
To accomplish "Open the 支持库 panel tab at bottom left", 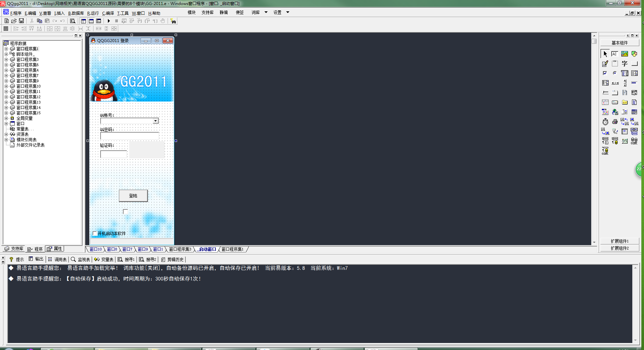I will click(x=14, y=249).
